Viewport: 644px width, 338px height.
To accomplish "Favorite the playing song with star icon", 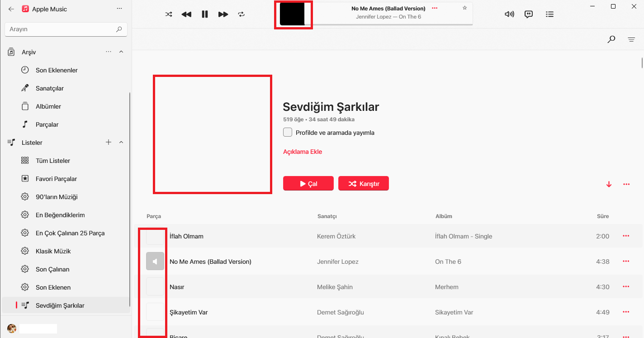I will 464,8.
